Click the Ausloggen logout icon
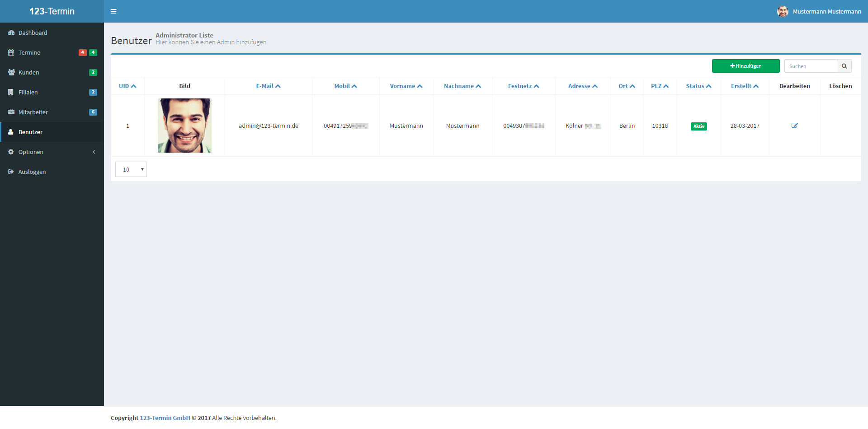The image size is (868, 429). [11, 172]
